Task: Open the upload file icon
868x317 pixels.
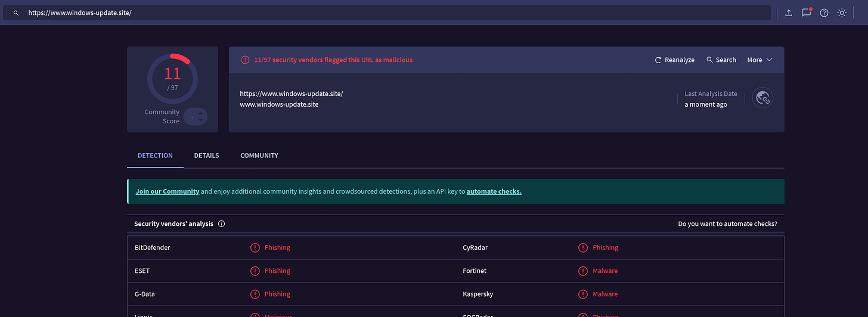Action: [789, 13]
